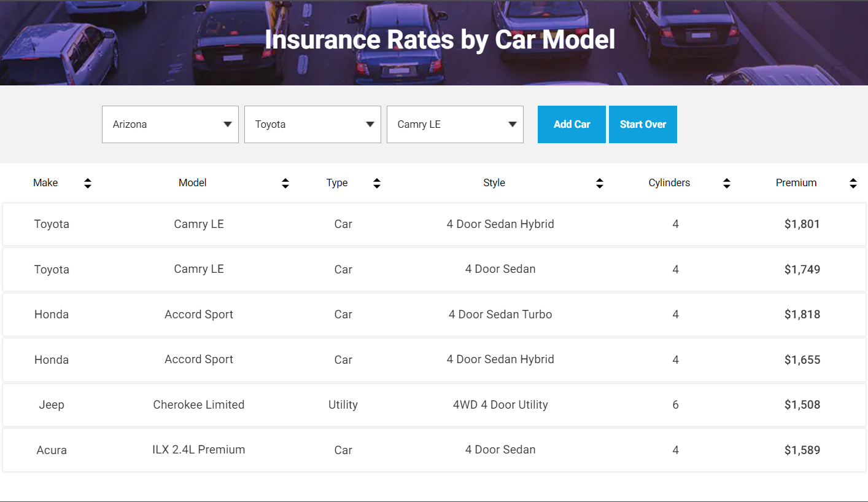Sort table by Model column arrows
The height and width of the screenshot is (502, 868).
coord(285,183)
